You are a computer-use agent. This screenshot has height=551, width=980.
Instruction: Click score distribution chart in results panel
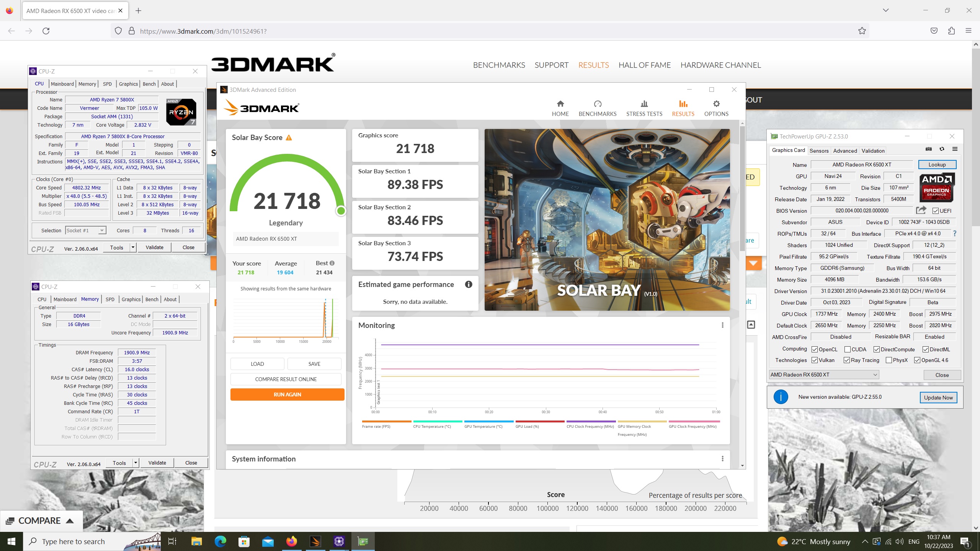(x=286, y=320)
